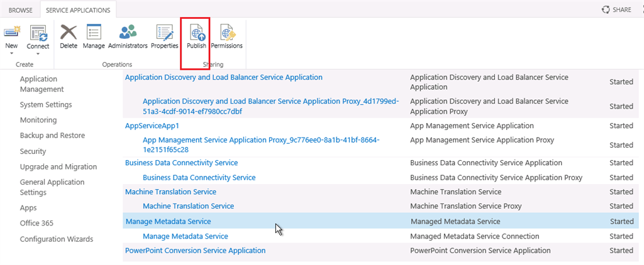The height and width of the screenshot is (265, 644).
Task: Open Upgrade and Migration
Action: [58, 166]
